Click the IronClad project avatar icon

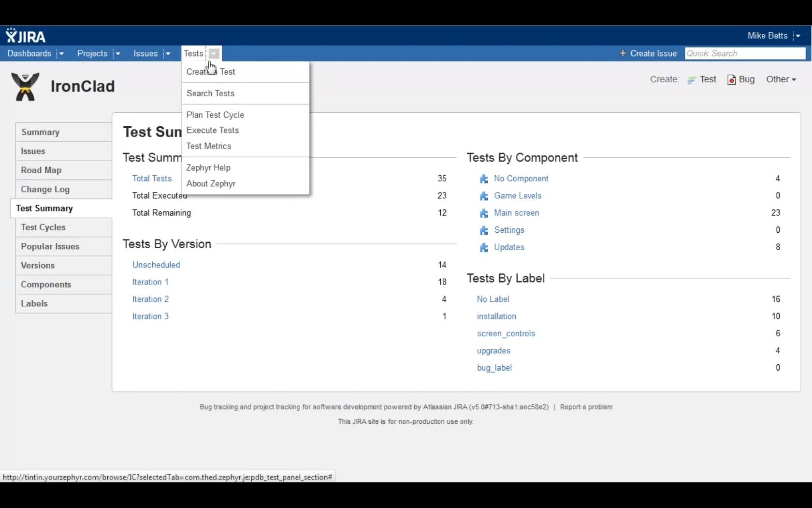coord(25,87)
